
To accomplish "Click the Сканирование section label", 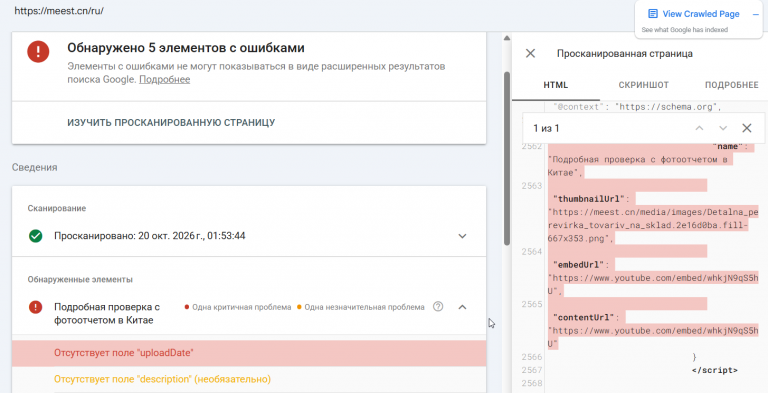I will coord(57,208).
